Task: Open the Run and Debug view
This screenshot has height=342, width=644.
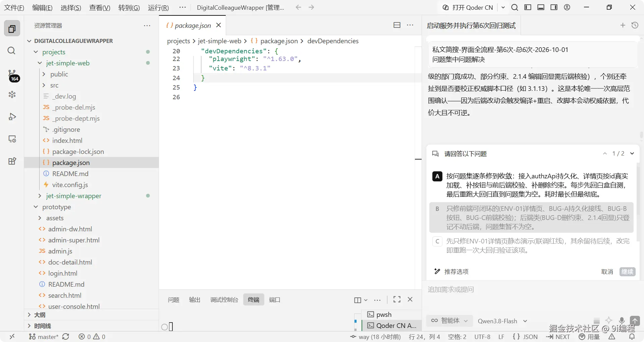Action: coord(12,117)
